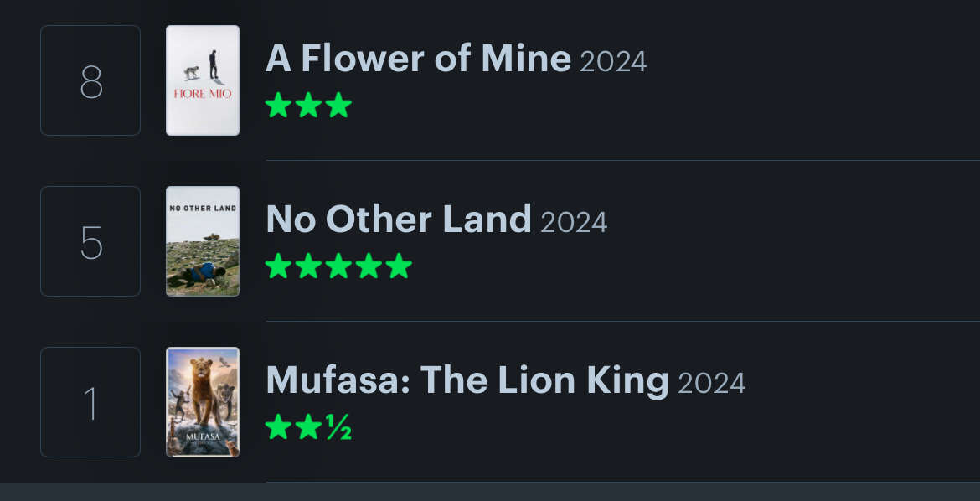Viewport: 980px width, 501px height.
Task: Select the rank box showing number 1
Action: [90, 401]
